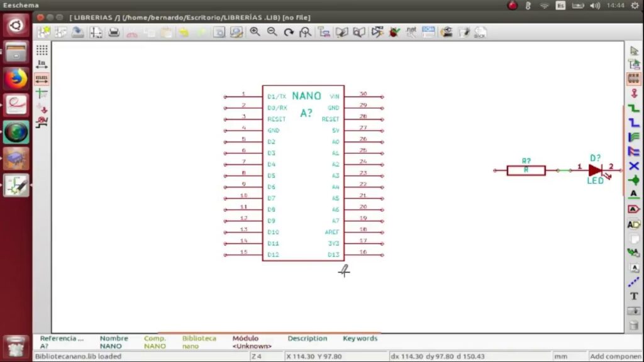The height and width of the screenshot is (362, 644).
Task: Select the Place junction tool
Action: pyautogui.click(x=634, y=180)
